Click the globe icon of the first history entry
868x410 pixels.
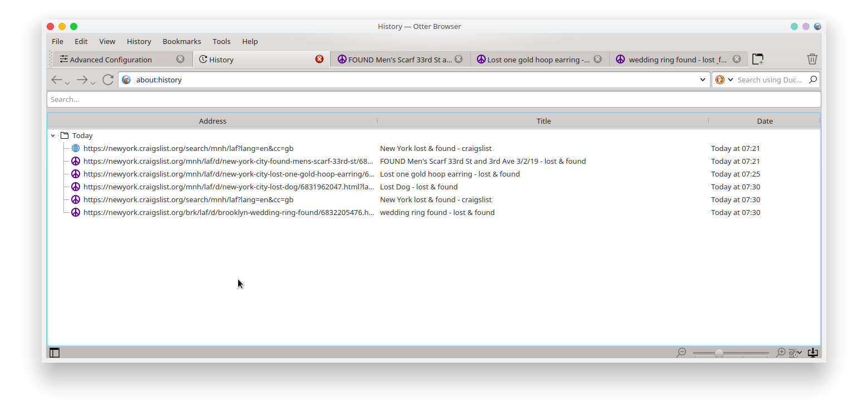point(76,148)
